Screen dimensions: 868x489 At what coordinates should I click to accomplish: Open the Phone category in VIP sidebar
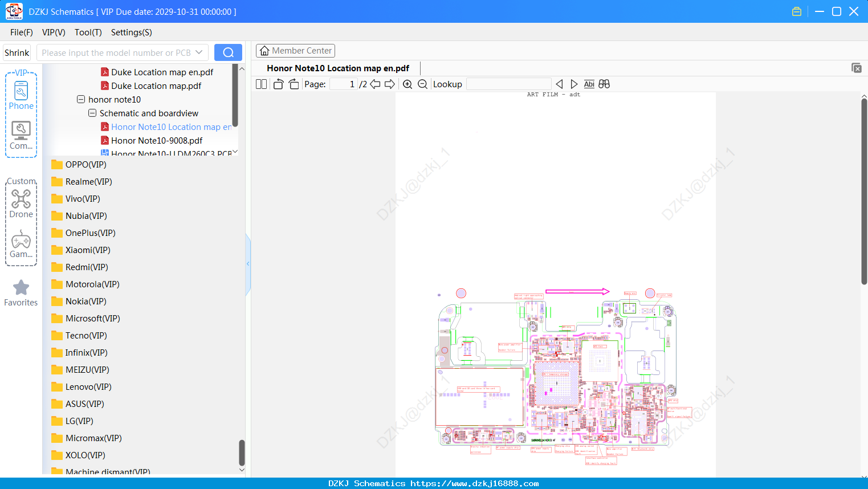click(x=21, y=95)
